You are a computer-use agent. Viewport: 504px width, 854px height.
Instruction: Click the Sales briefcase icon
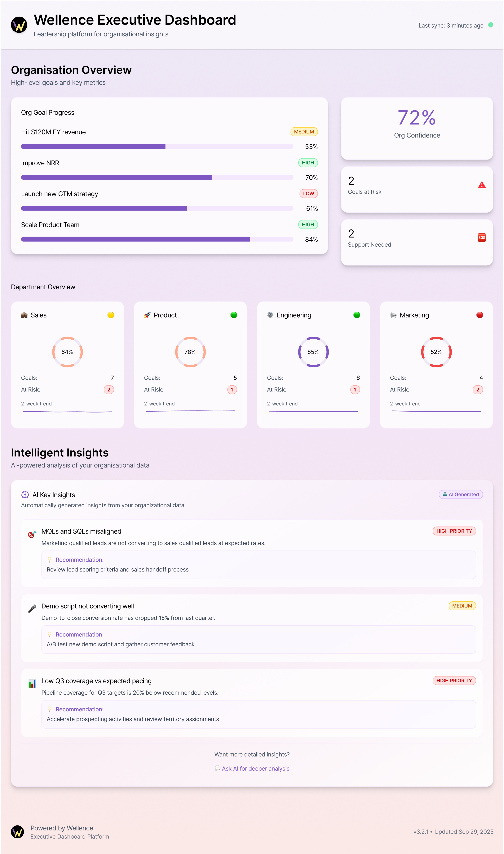pyautogui.click(x=24, y=315)
